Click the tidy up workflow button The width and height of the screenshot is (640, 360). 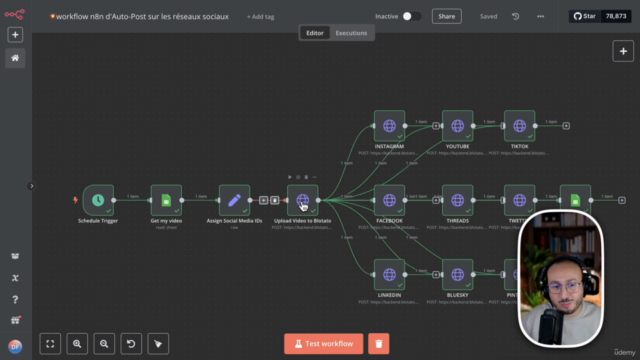click(158, 344)
